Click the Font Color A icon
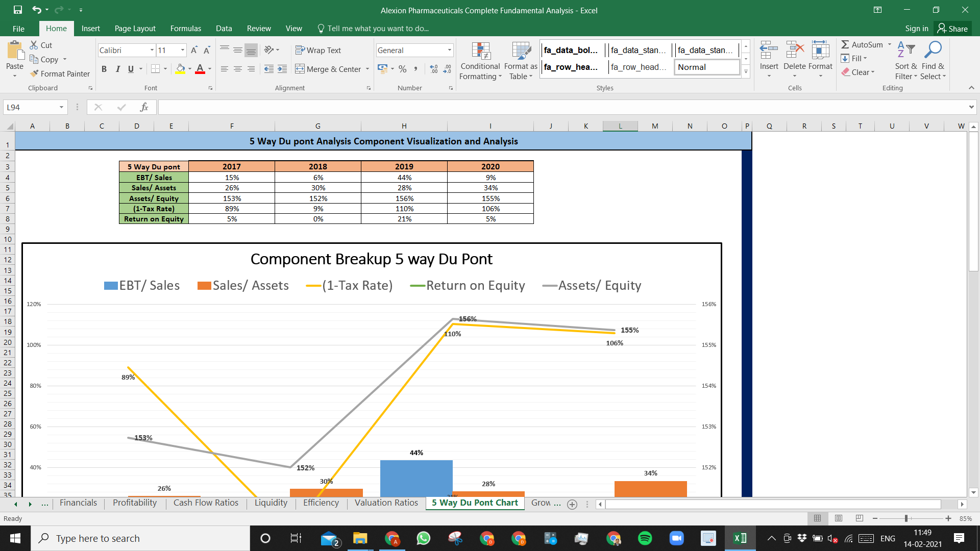The height and width of the screenshot is (551, 980). tap(200, 69)
